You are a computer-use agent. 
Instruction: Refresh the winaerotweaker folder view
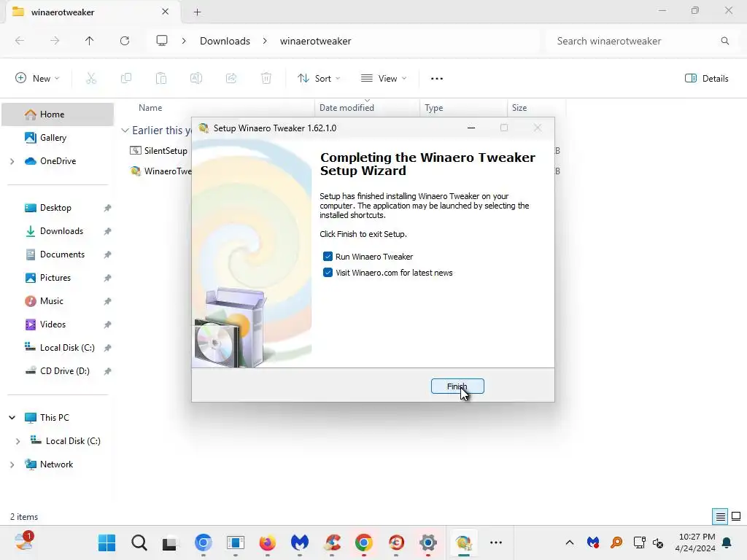[125, 41]
